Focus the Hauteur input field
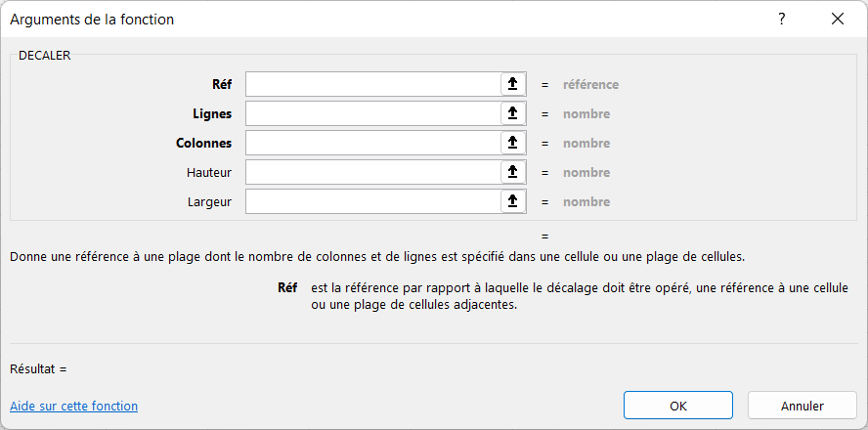Screen dimensions: 868x430 click(x=373, y=172)
